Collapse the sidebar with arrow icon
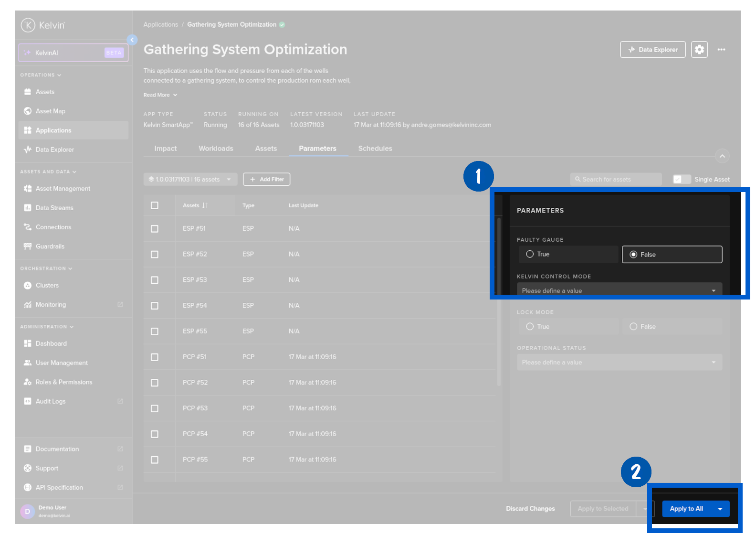The width and height of the screenshot is (756, 535). coord(132,40)
